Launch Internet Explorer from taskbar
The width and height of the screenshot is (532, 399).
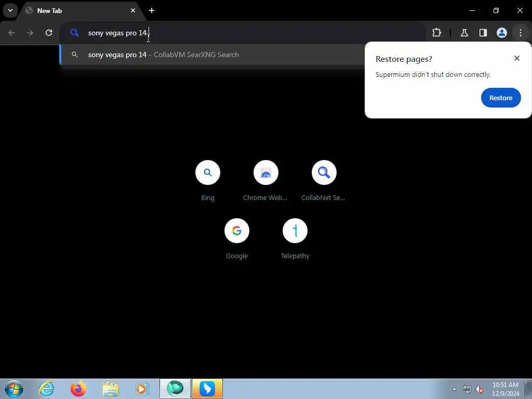(46, 389)
